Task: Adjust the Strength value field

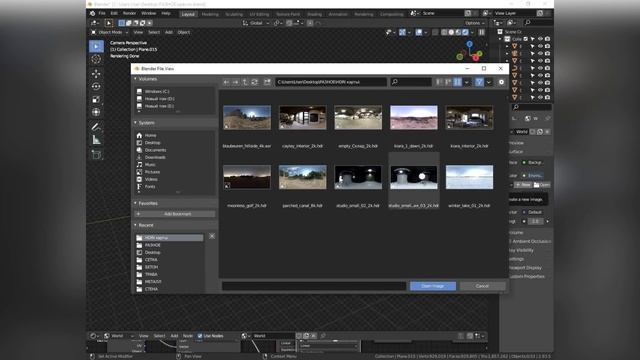Action: (536, 221)
